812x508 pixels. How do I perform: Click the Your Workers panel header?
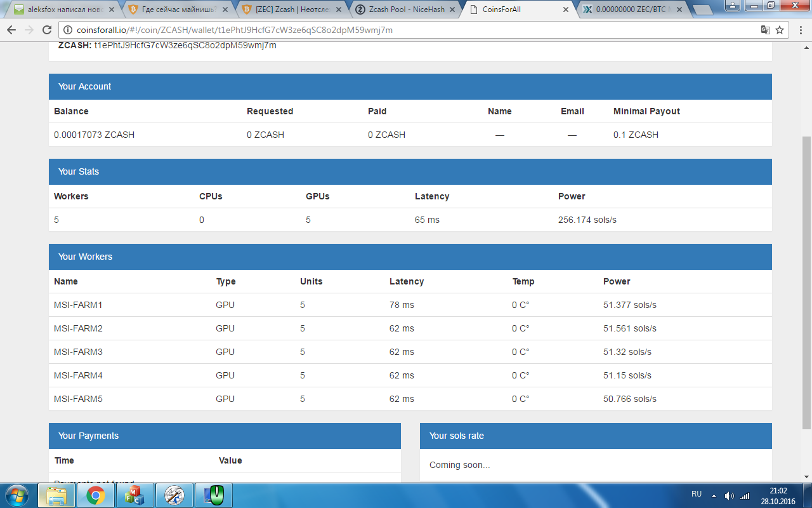click(410, 257)
